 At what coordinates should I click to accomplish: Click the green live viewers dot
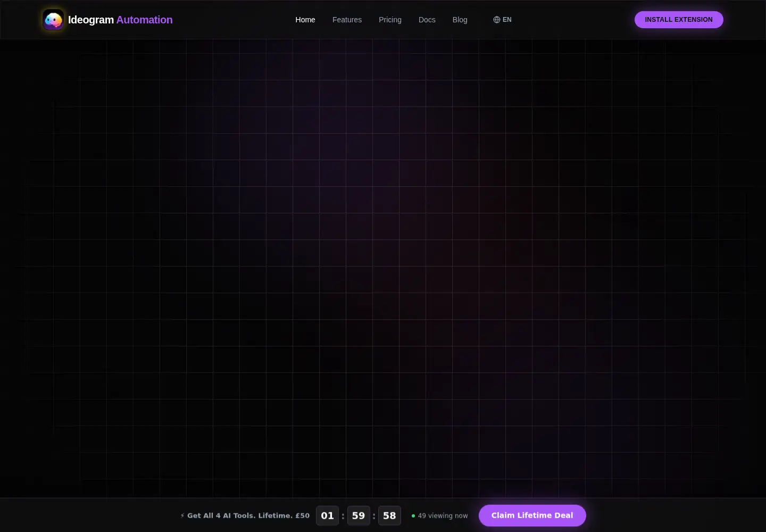click(x=413, y=516)
